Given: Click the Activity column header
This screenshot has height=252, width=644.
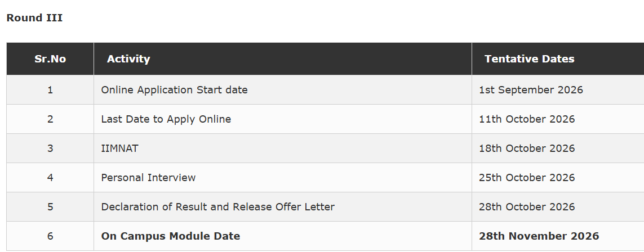Looking at the screenshot, I should (128, 59).
